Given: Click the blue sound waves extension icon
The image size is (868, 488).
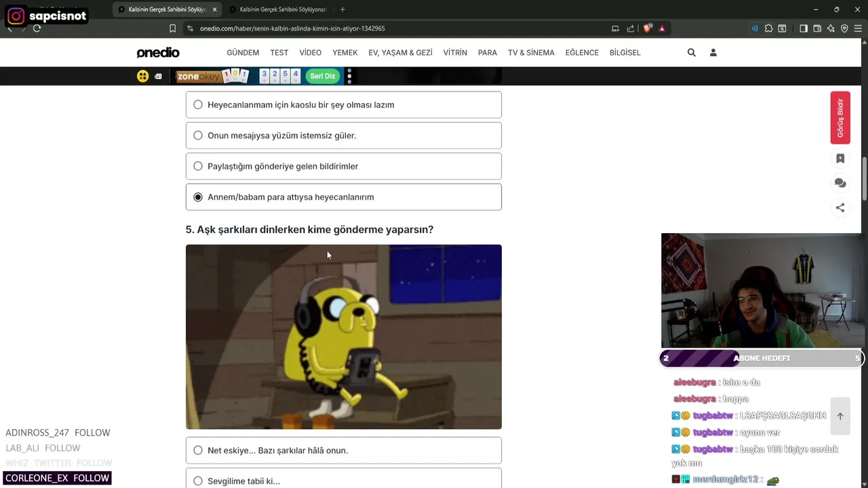Looking at the screenshot, I should click(754, 28).
